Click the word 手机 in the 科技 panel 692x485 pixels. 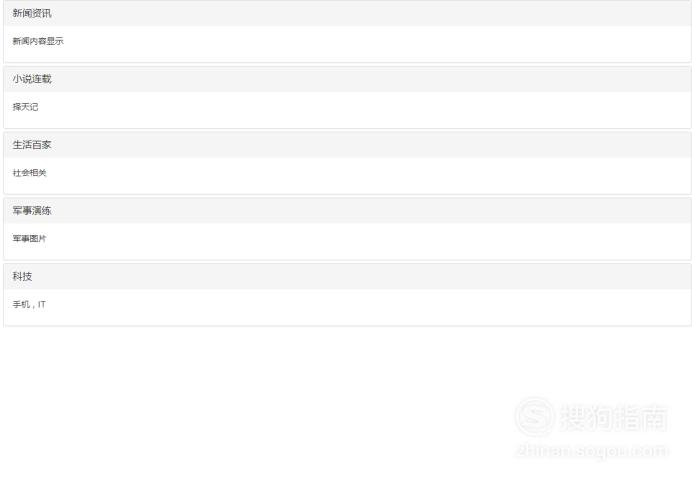21,304
